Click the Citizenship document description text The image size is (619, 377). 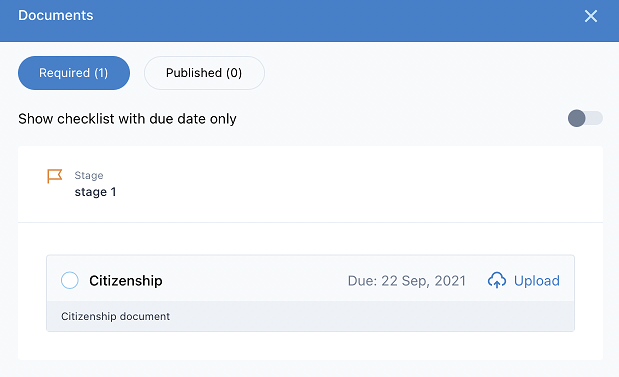coord(115,316)
